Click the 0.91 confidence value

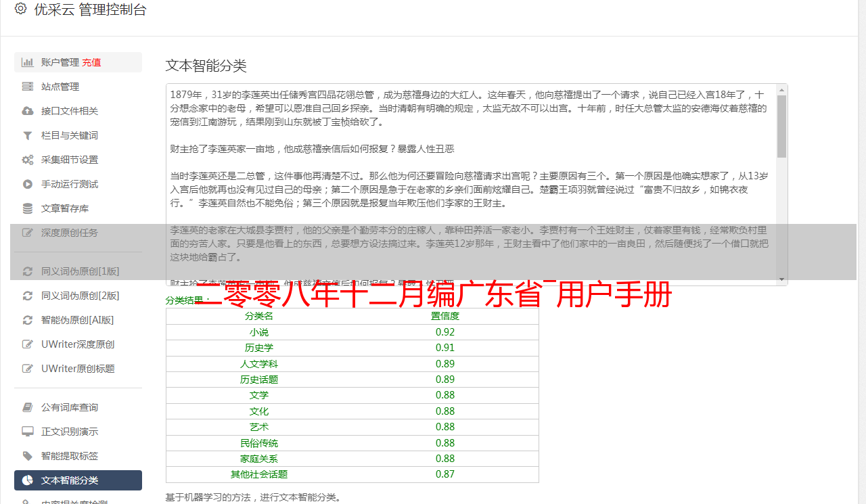click(445, 348)
